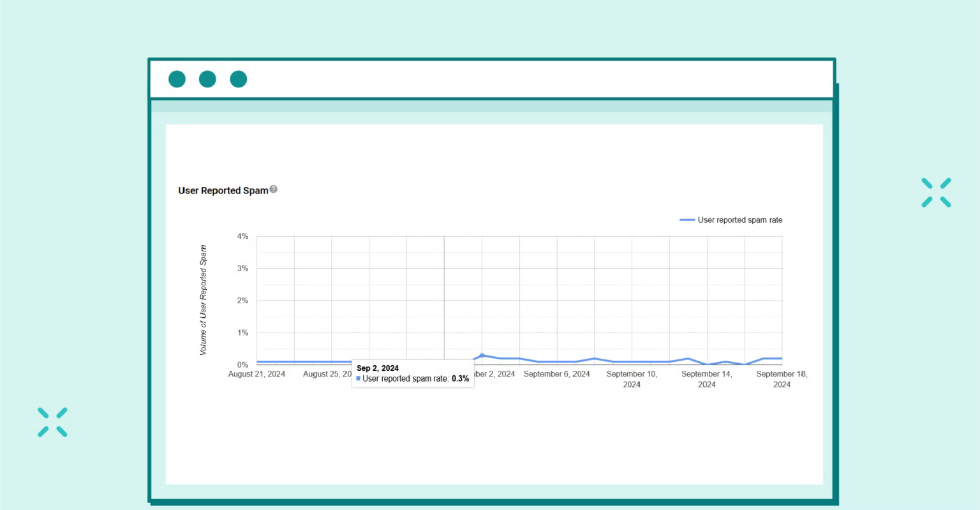This screenshot has height=510, width=980.
Task: Click the highlighted Sep 2 peak data point
Action: point(482,355)
